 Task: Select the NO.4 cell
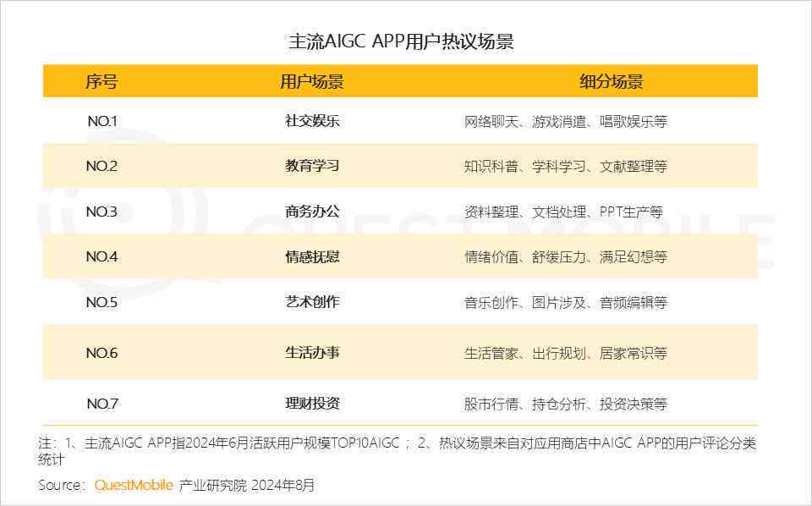[x=101, y=257]
